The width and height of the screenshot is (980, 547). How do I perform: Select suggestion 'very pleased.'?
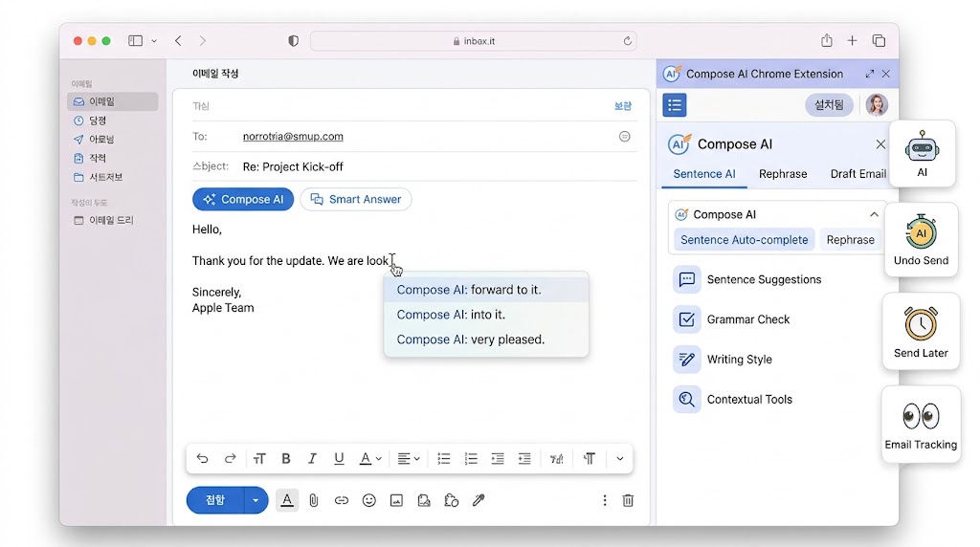coord(486,339)
